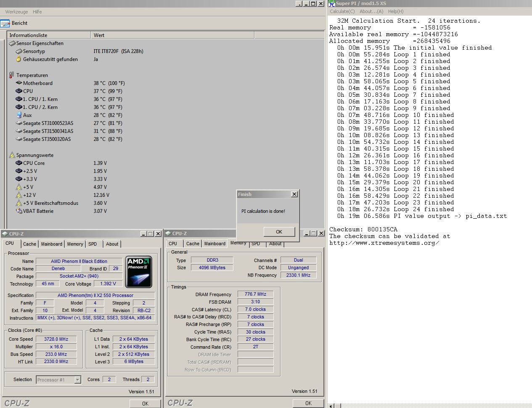Switch to SPD tab in left CPU-Z
532x408 pixels.
(x=93, y=244)
